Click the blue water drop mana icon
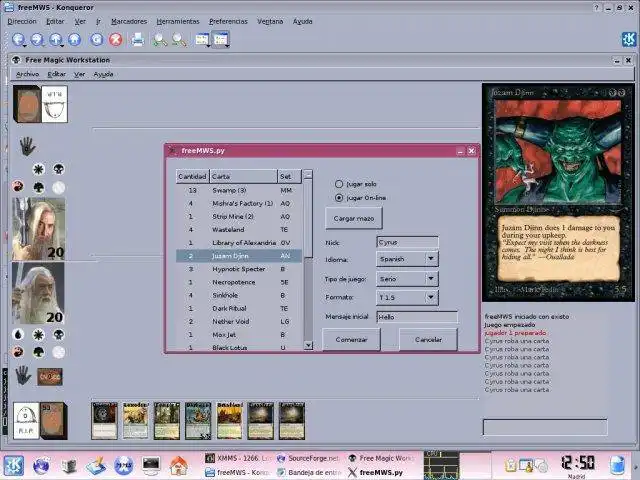Image resolution: width=640 pixels, height=480 pixels. point(18,335)
